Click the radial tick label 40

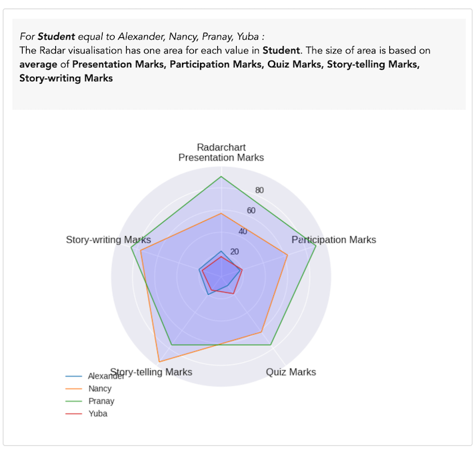(x=243, y=232)
